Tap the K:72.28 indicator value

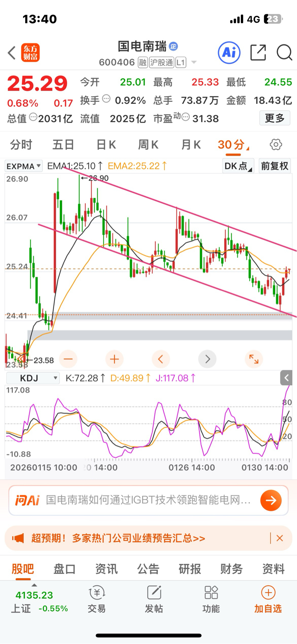coord(85,378)
